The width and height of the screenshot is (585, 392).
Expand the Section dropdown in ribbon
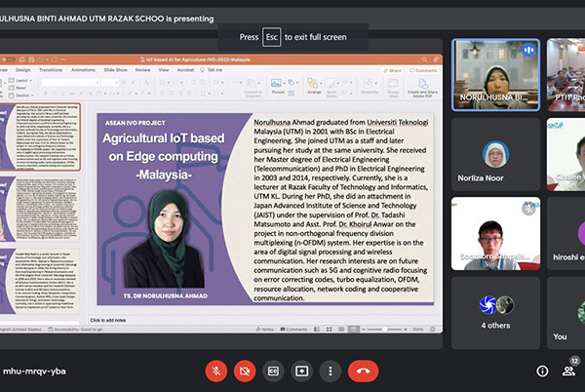(21, 96)
